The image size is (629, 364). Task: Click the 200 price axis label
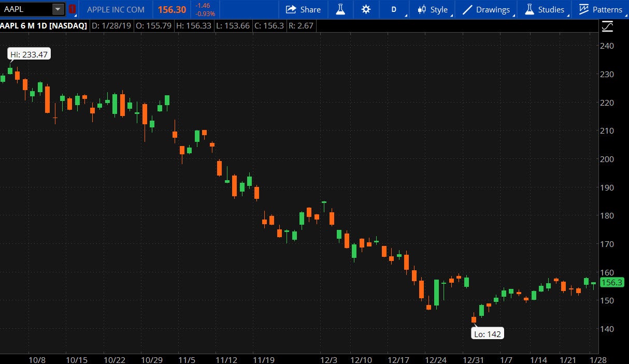point(607,159)
